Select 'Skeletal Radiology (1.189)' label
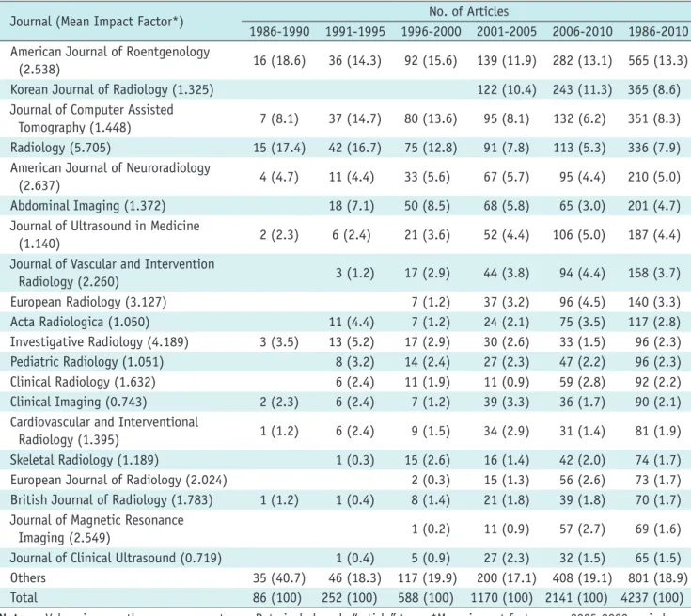Screen dimensions: 691x616 click(x=85, y=460)
